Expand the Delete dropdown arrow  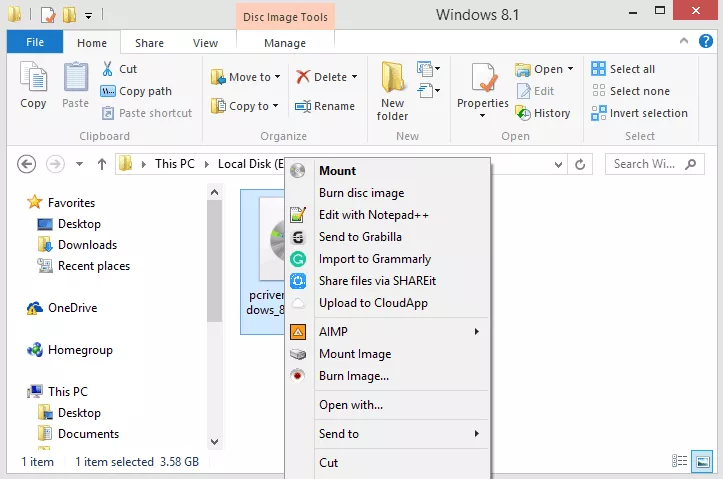click(x=354, y=77)
